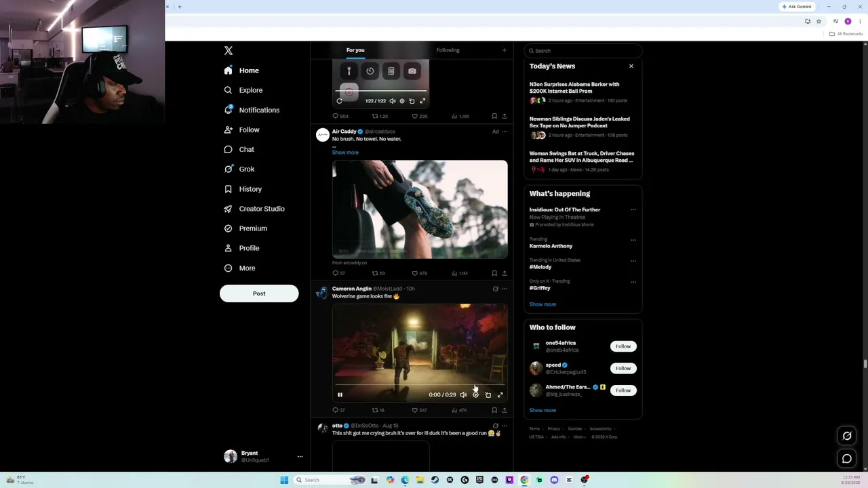Show more of the Air Caddy post
This screenshot has width=868, height=488.
click(x=345, y=152)
